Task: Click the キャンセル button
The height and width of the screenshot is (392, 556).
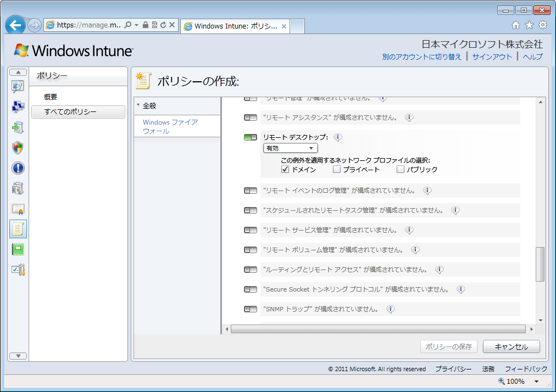Action: click(511, 346)
